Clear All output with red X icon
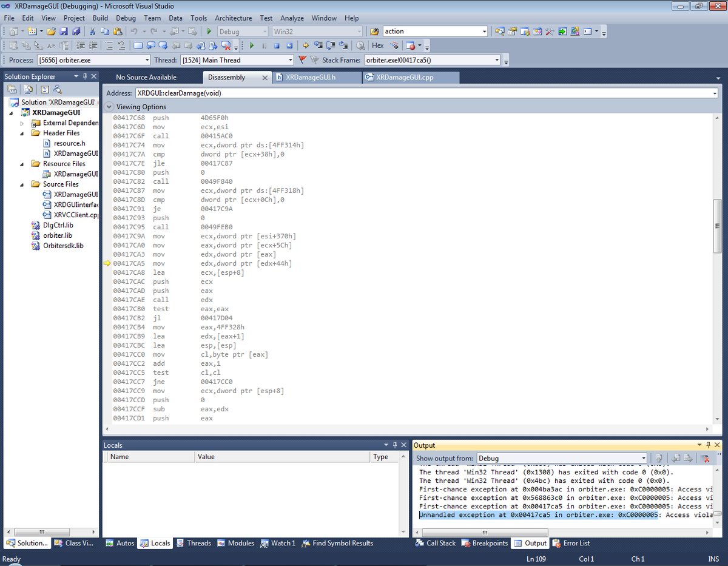Viewport: 728px width, 566px height. 705,458
